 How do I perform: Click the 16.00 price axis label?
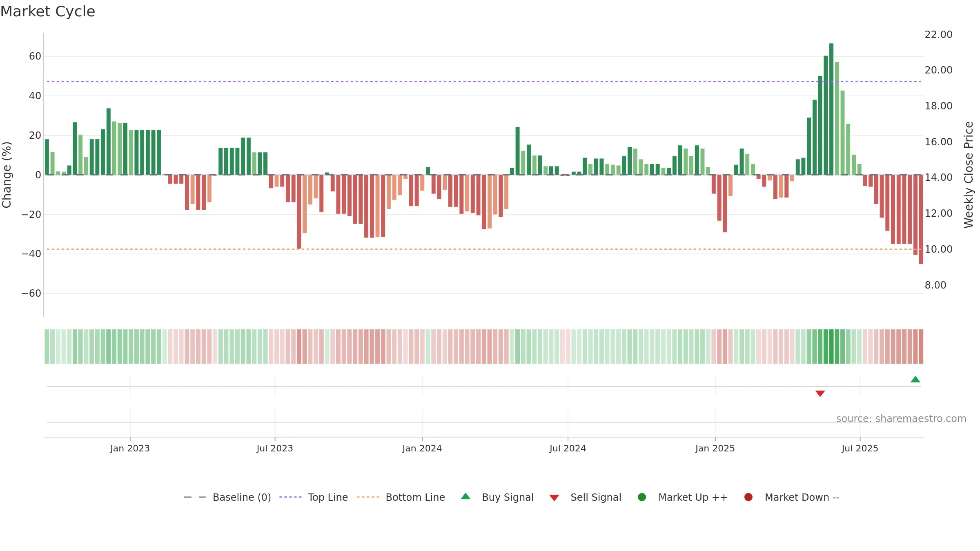click(938, 142)
